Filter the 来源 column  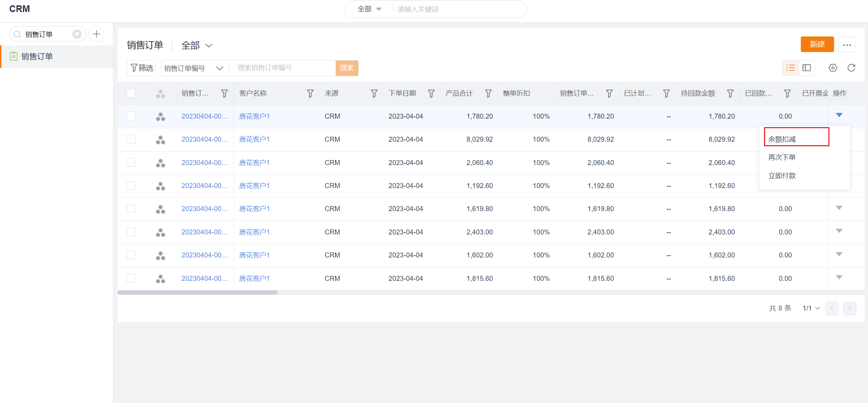374,93
